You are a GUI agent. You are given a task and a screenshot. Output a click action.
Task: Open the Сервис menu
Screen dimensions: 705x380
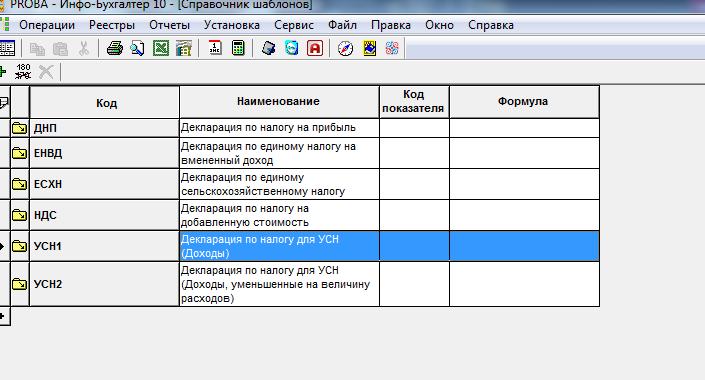coord(294,25)
